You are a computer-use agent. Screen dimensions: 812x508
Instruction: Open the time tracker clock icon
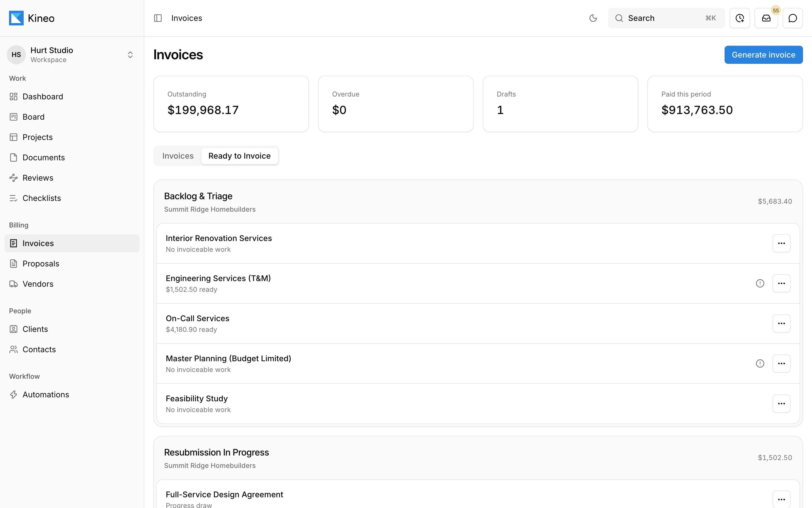pyautogui.click(x=740, y=18)
